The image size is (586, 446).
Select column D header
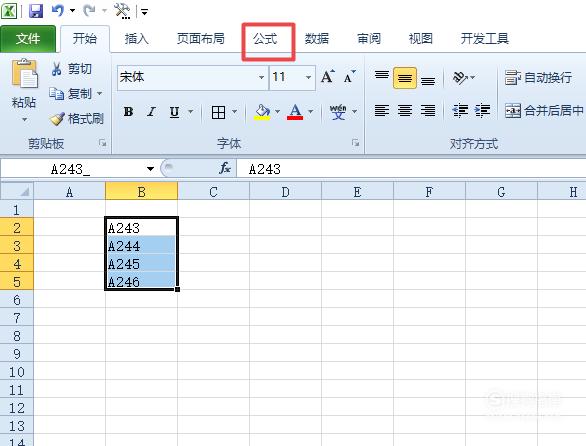[x=286, y=192]
